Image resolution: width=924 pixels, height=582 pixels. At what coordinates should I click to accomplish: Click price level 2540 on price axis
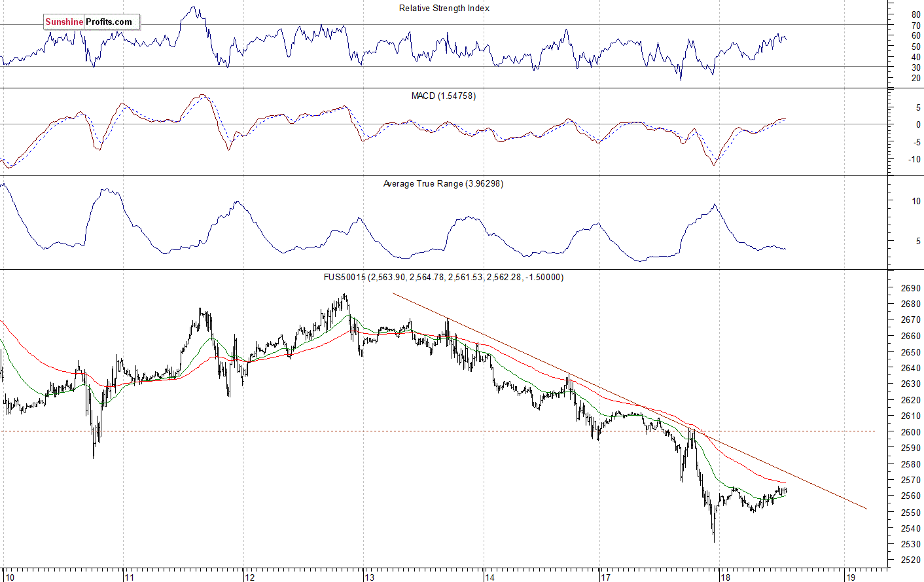[x=910, y=528]
